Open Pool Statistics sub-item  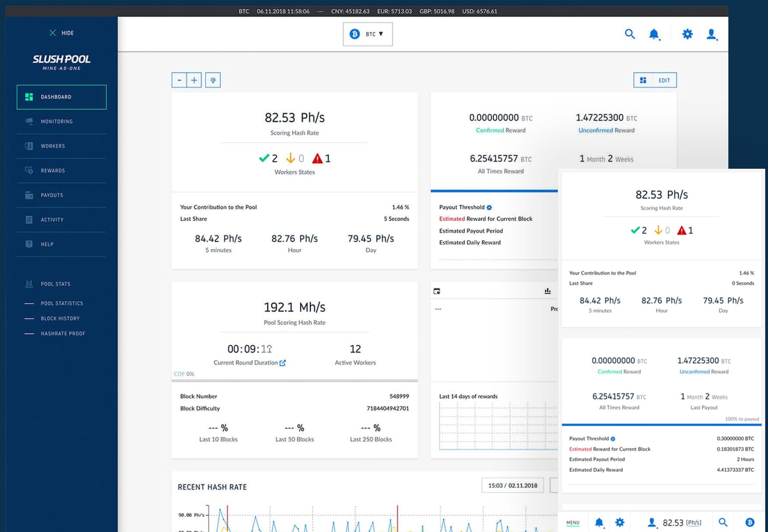point(62,303)
